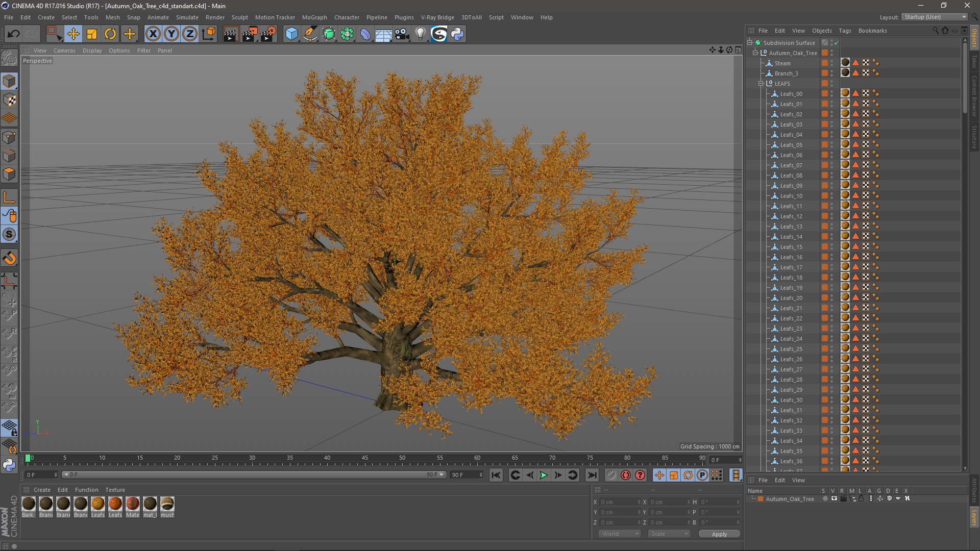Image resolution: width=980 pixels, height=551 pixels.
Task: Add a Light object
Action: click(420, 34)
